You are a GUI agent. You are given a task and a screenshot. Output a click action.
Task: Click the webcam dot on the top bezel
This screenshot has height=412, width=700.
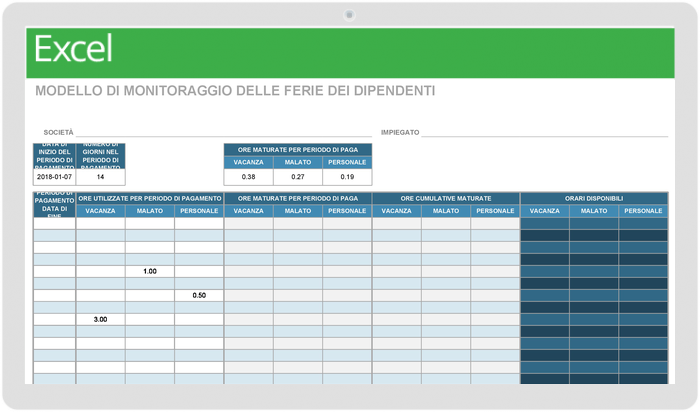pos(349,14)
